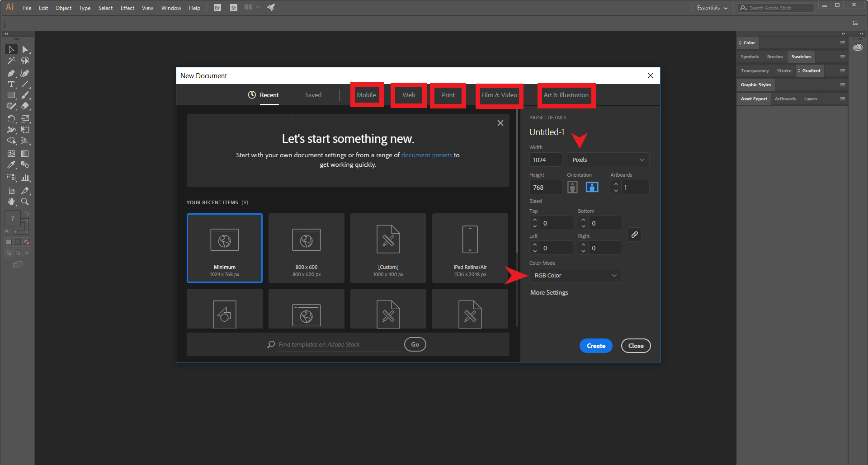Select portrait orientation

click(x=572, y=187)
